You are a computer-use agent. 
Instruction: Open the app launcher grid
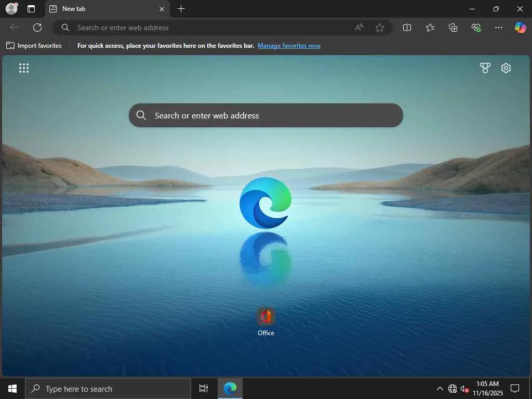point(24,68)
